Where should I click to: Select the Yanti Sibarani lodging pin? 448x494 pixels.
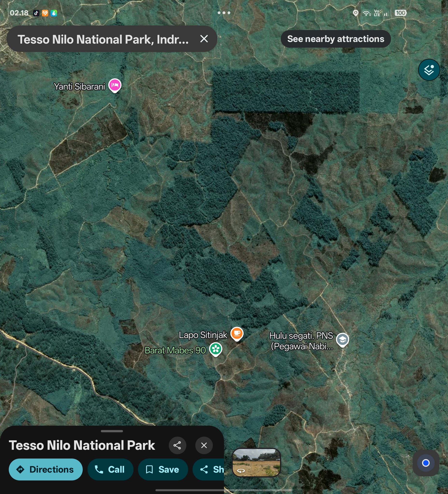(x=115, y=86)
